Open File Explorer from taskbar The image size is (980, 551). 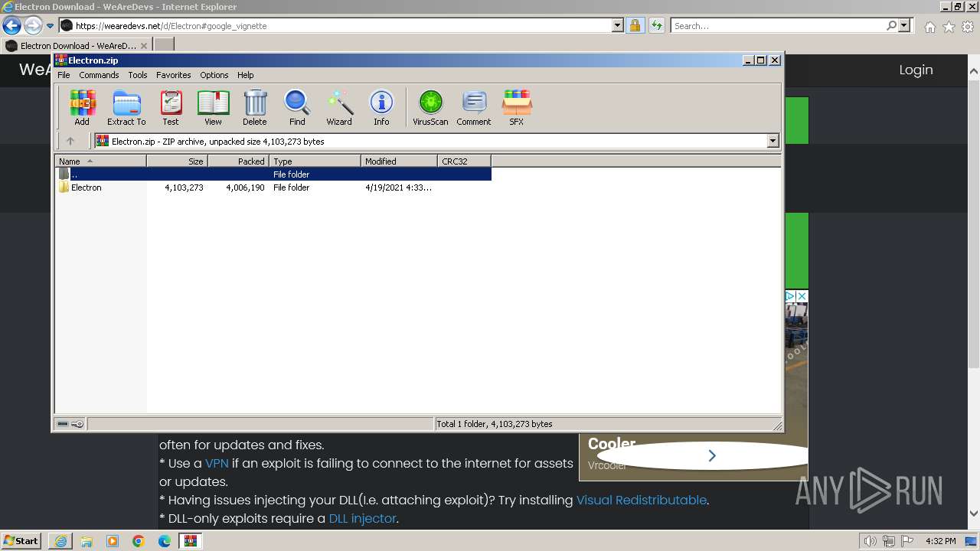pyautogui.click(x=87, y=541)
